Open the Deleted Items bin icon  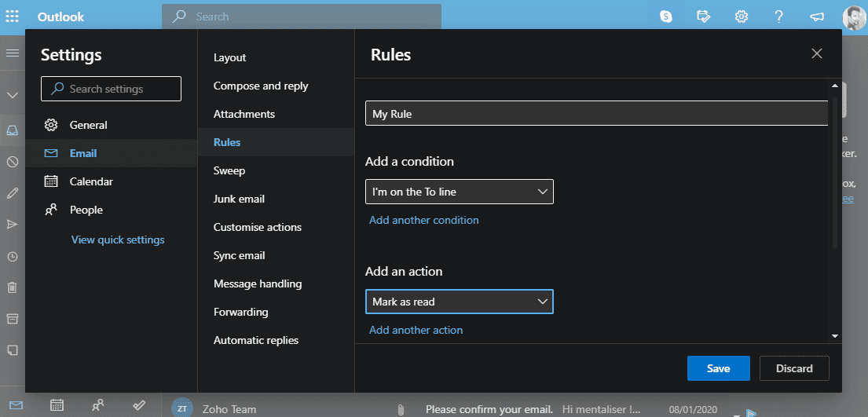point(13,287)
